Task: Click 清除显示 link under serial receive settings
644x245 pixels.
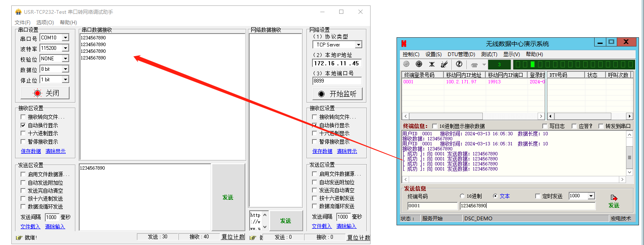Action: coord(55,151)
